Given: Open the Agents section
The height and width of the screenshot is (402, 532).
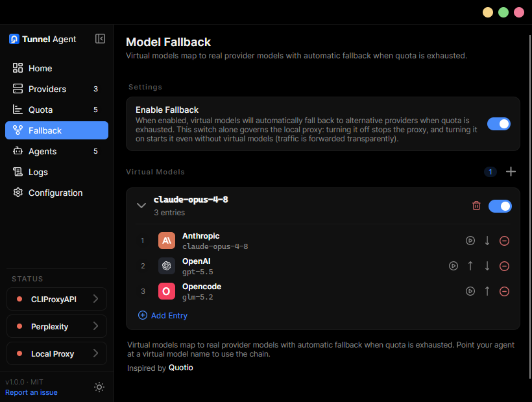Looking at the screenshot, I should pos(56,151).
